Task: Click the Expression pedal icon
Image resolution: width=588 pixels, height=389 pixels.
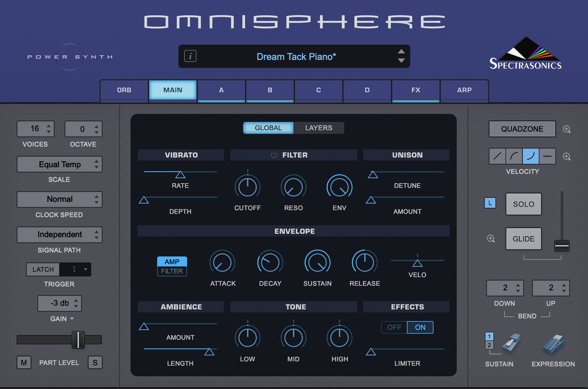Action: tap(553, 344)
